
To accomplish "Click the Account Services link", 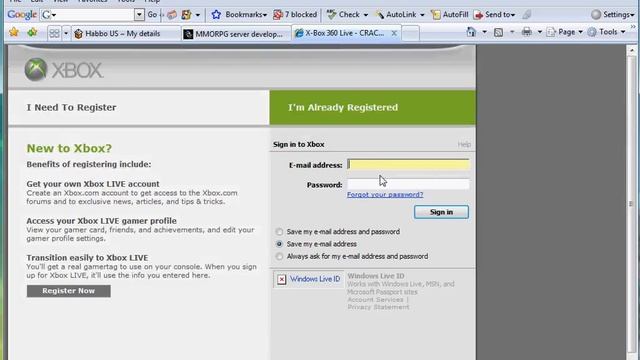I will [x=375, y=300].
